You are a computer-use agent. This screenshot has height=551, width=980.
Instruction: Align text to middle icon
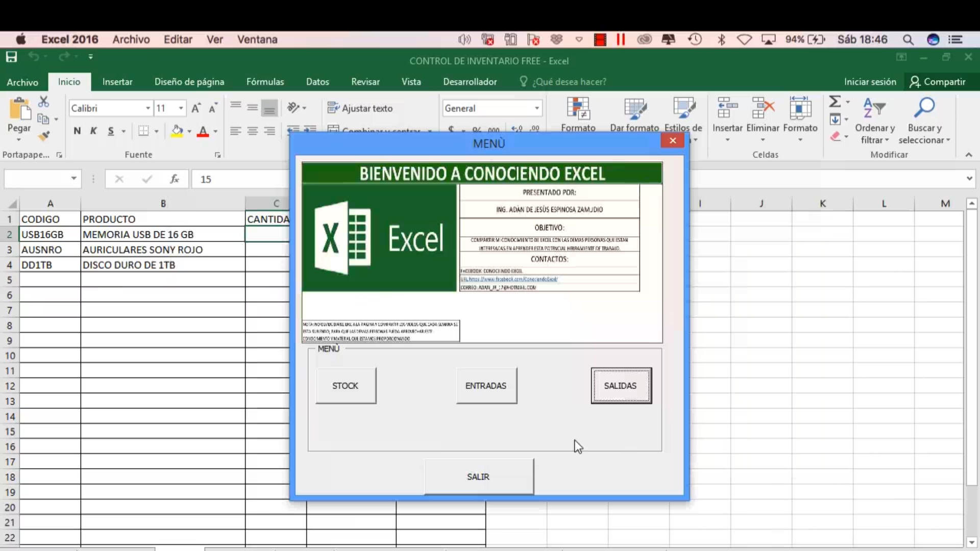tap(252, 107)
